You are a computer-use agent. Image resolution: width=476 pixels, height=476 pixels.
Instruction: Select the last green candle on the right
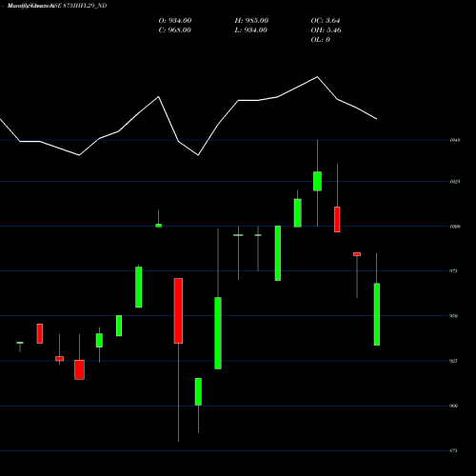point(377,314)
